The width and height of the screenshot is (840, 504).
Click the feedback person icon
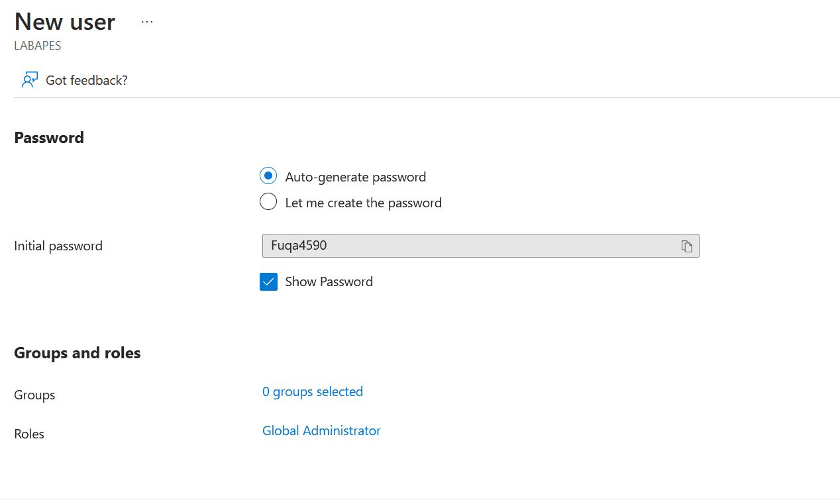point(29,80)
